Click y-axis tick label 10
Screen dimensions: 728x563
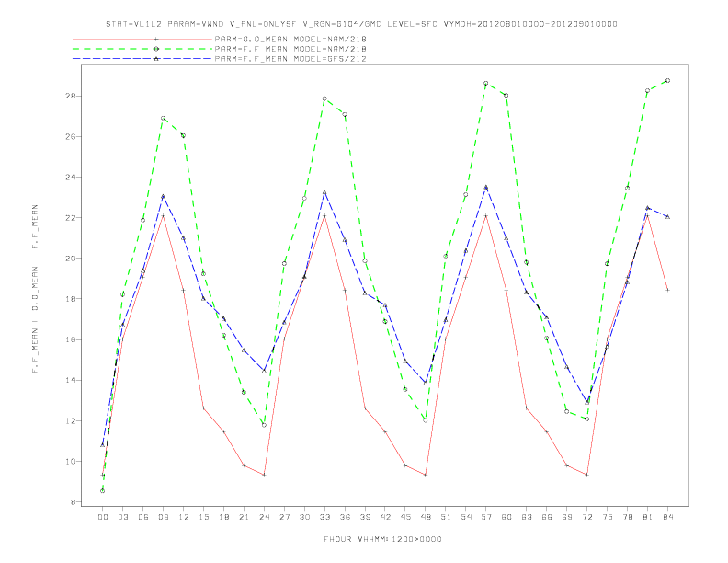click(x=71, y=461)
